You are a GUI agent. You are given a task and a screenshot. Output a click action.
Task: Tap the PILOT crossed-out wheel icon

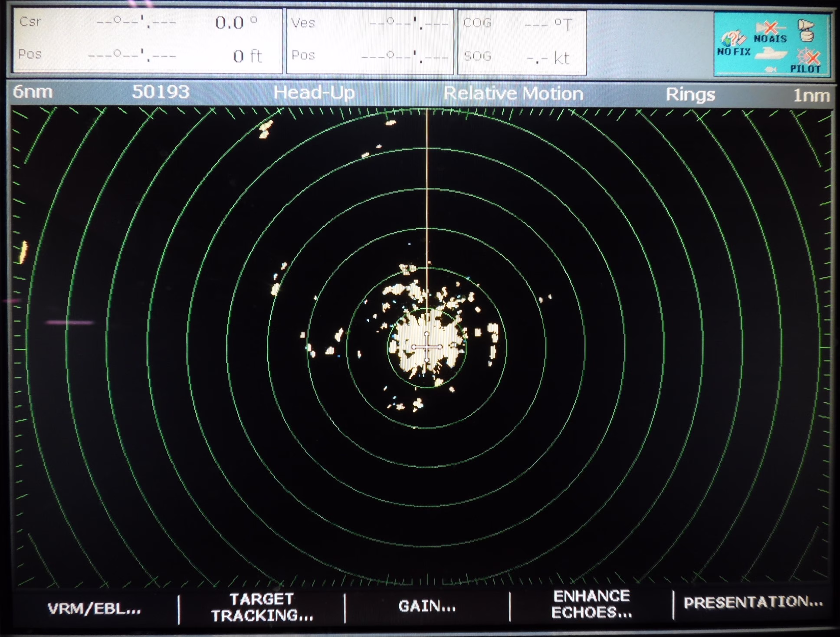[807, 57]
